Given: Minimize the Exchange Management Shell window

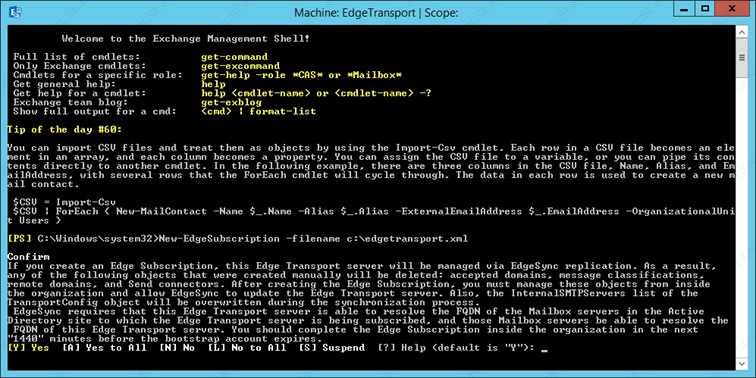Looking at the screenshot, I should tap(682, 9).
